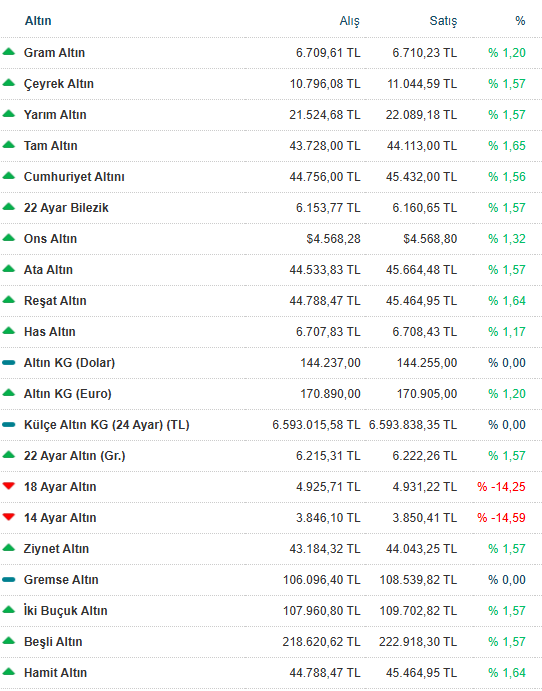This screenshot has height=691, width=542.
Task: Click the percent column header
Action: 520,21
